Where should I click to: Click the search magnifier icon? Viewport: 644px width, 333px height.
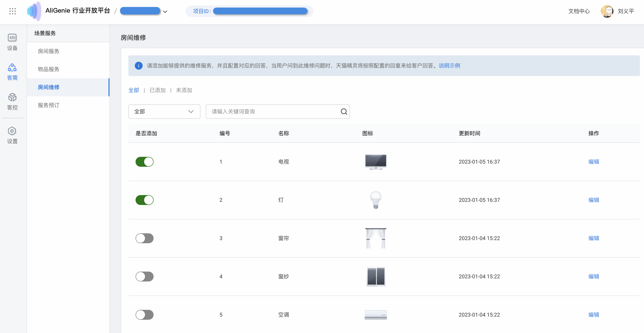pos(344,112)
